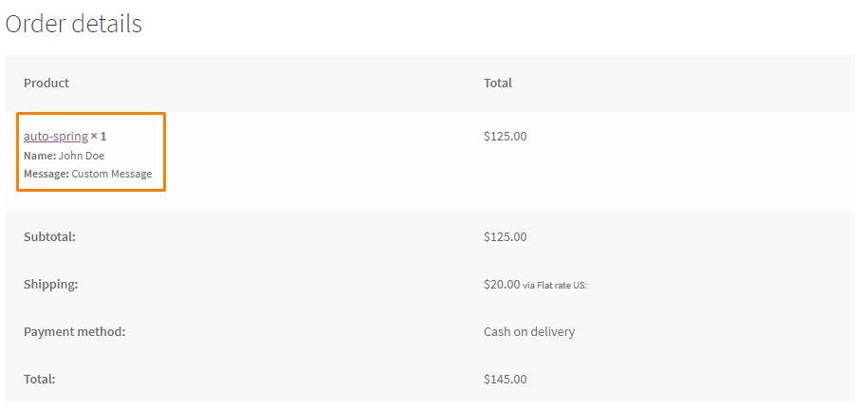Screen dimensions: 868x410
Task: Click the via Flat rate US text
Action: [x=554, y=286]
